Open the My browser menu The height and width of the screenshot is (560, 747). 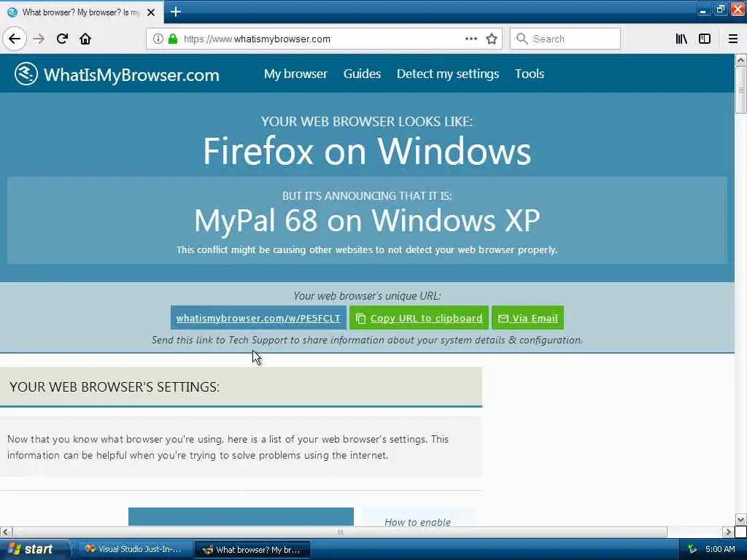[296, 74]
